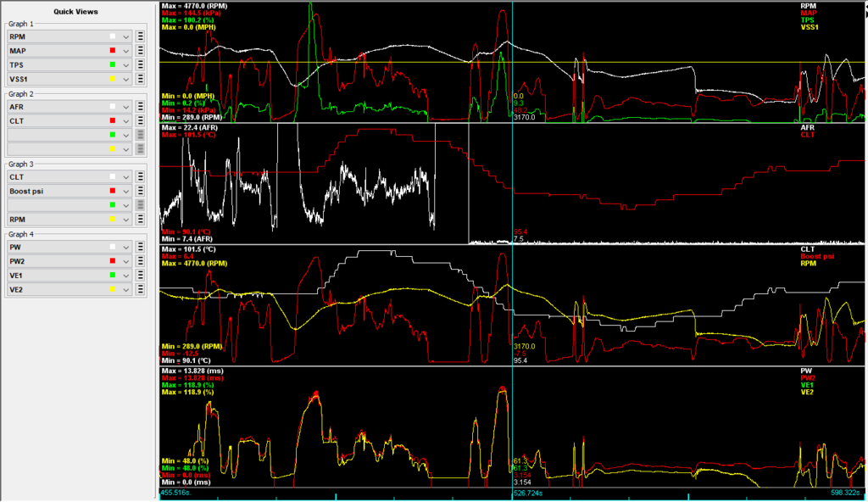Open the channel options icon beside RPM in Graph 1
Screen dimensions: 868x502
click(141, 37)
